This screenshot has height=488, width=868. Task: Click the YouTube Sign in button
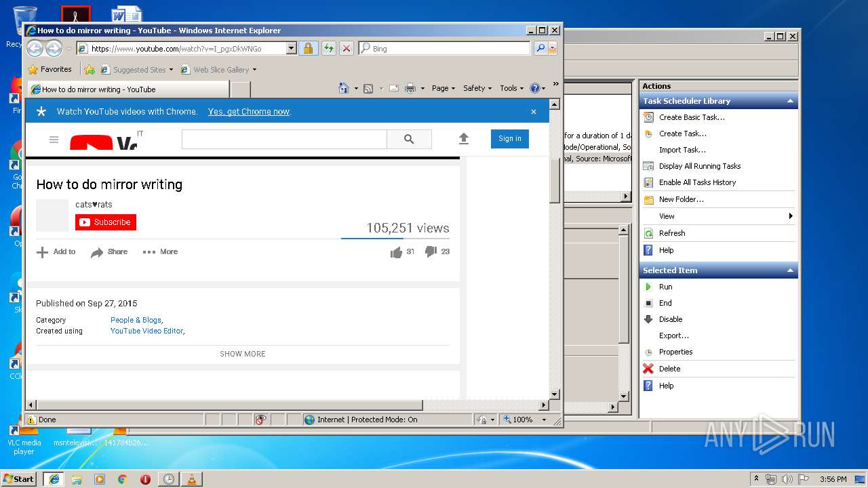point(510,139)
